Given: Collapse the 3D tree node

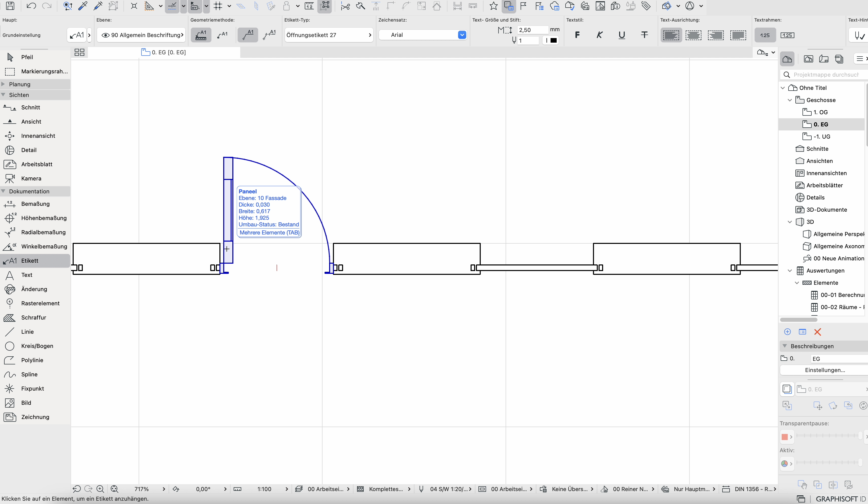Looking at the screenshot, I should 790,222.
